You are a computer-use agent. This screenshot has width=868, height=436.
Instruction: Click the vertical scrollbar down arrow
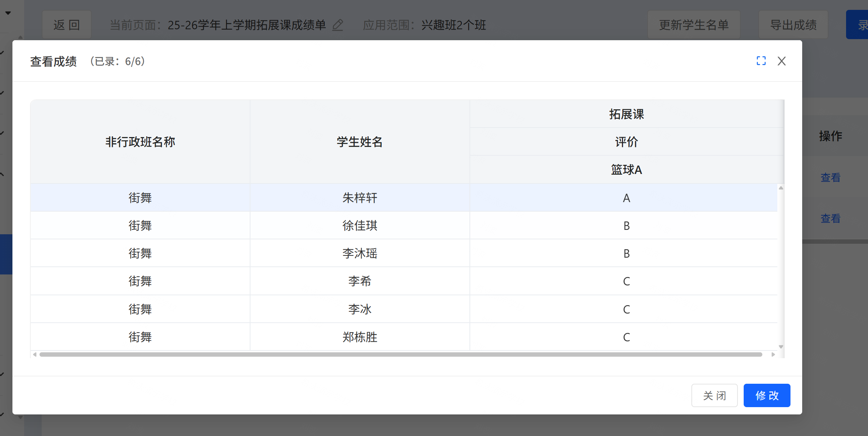[781, 346]
